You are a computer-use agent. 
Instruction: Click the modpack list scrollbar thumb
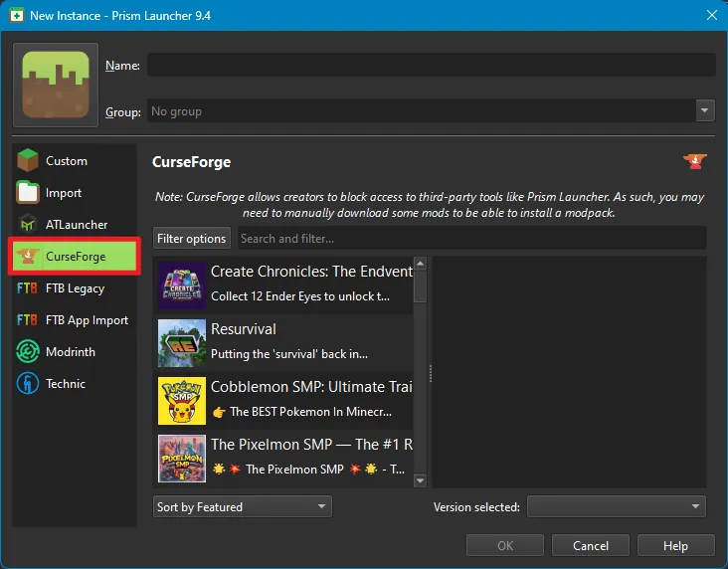click(x=420, y=286)
